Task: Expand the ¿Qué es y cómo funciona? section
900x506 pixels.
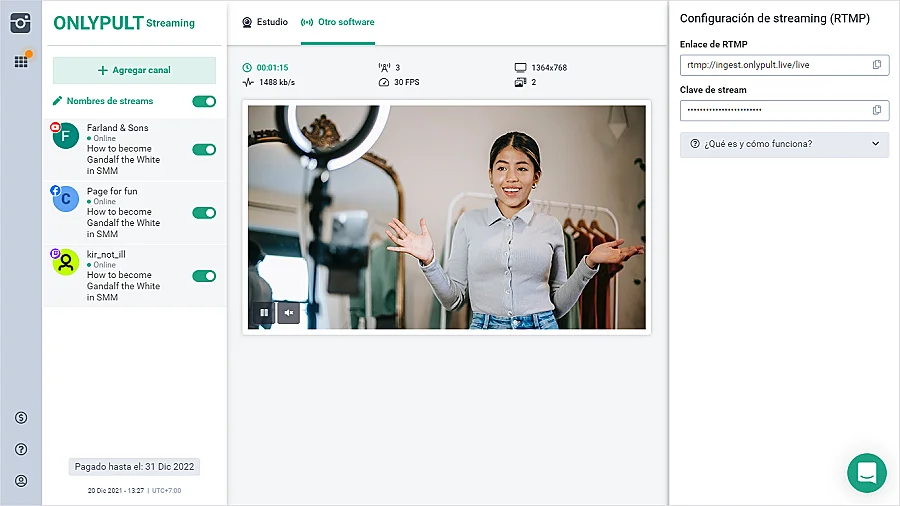Action: (784, 144)
